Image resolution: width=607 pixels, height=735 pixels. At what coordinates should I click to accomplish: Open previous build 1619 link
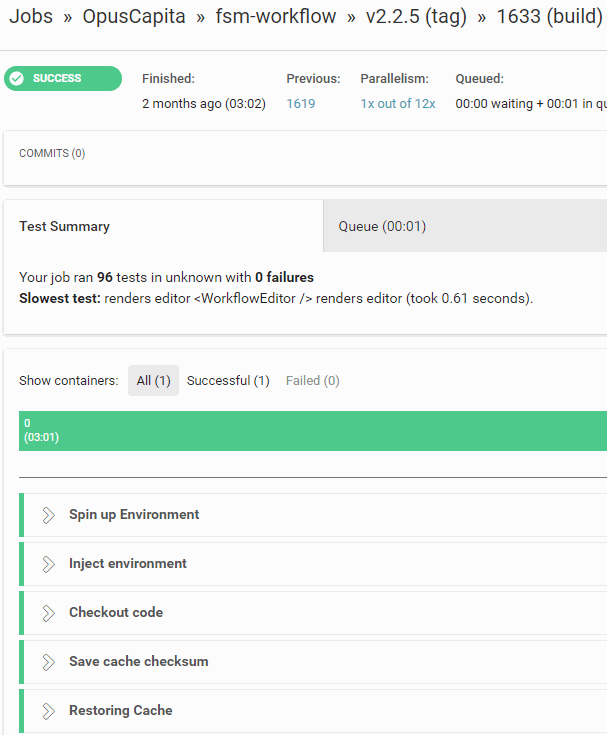[300, 104]
